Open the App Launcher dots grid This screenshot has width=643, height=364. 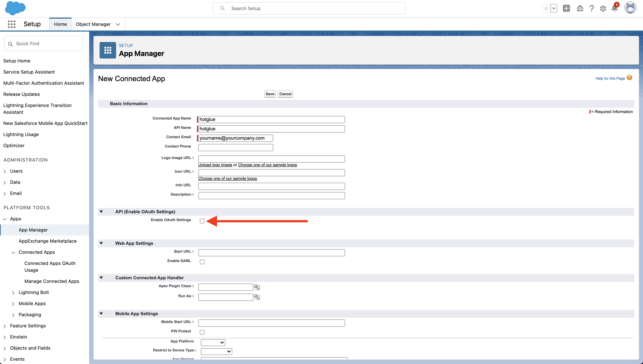(x=12, y=24)
